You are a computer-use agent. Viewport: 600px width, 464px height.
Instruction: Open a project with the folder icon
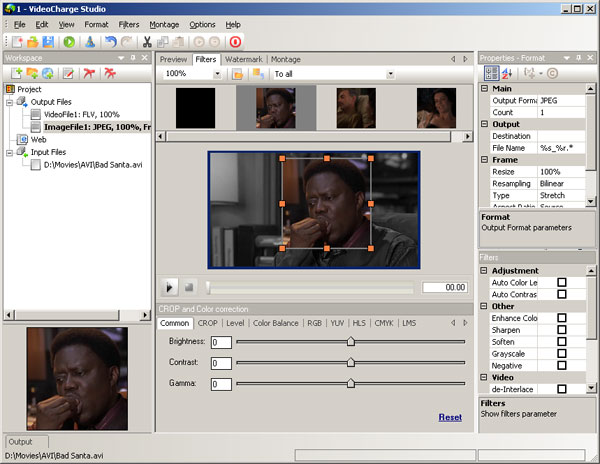click(x=33, y=42)
